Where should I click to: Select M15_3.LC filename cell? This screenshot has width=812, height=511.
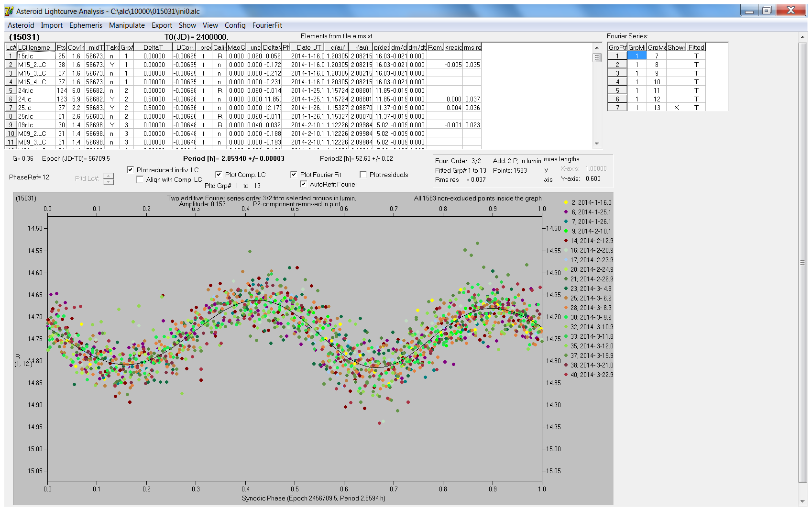[36, 73]
